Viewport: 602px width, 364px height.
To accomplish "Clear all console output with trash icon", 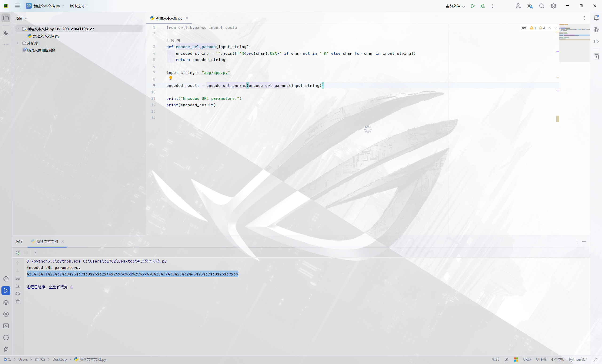I will [18, 302].
